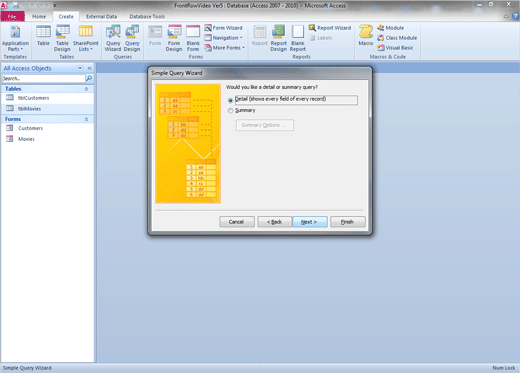The width and height of the screenshot is (520, 373).
Task: Collapse the Forms group in navigation pane
Action: pos(86,119)
